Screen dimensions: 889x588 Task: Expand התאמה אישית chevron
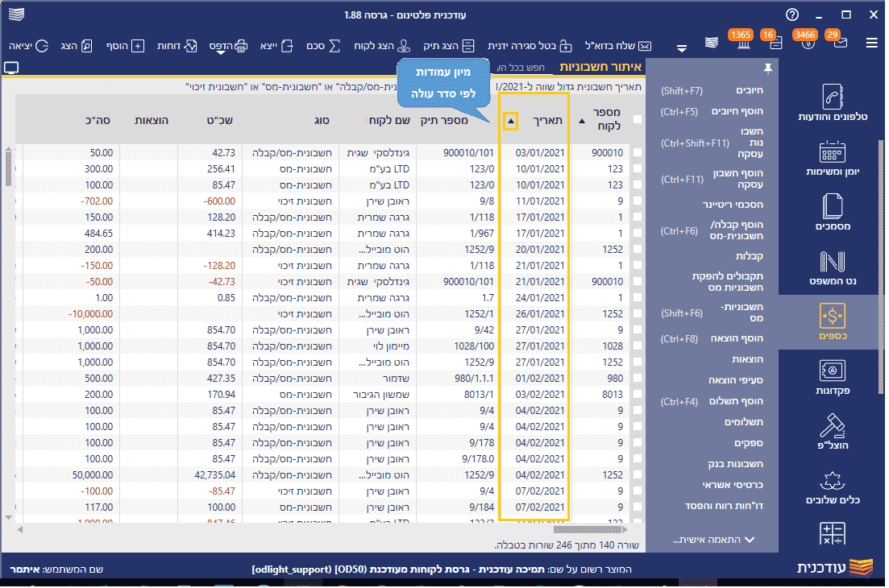click(750, 540)
